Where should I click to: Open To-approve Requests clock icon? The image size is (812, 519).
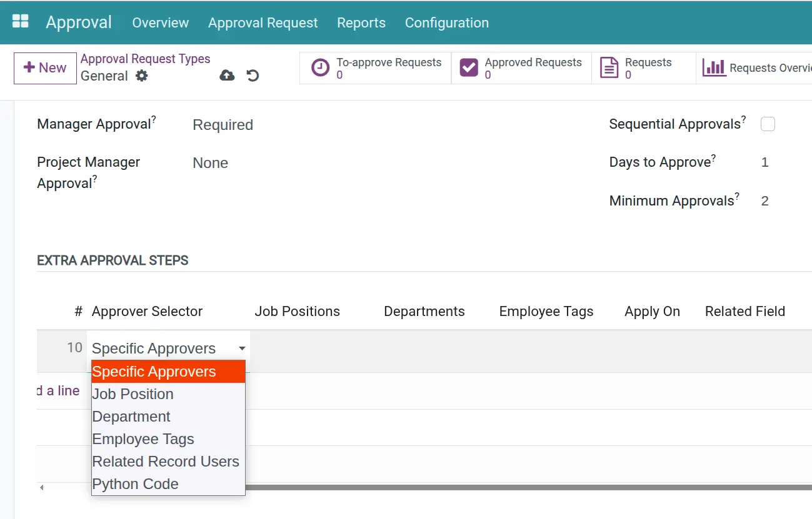point(320,68)
